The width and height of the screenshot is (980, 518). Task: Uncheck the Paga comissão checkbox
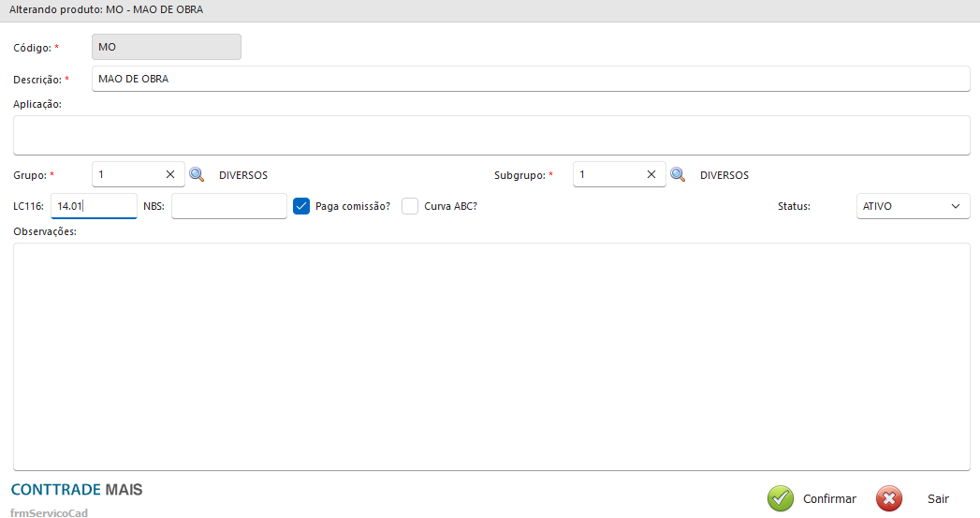tap(301, 206)
